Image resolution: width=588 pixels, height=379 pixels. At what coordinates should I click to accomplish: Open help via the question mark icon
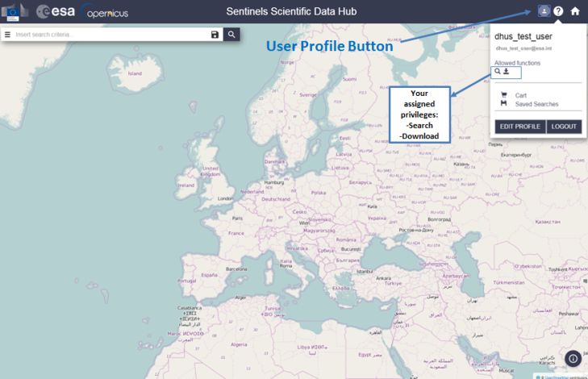pyautogui.click(x=558, y=11)
